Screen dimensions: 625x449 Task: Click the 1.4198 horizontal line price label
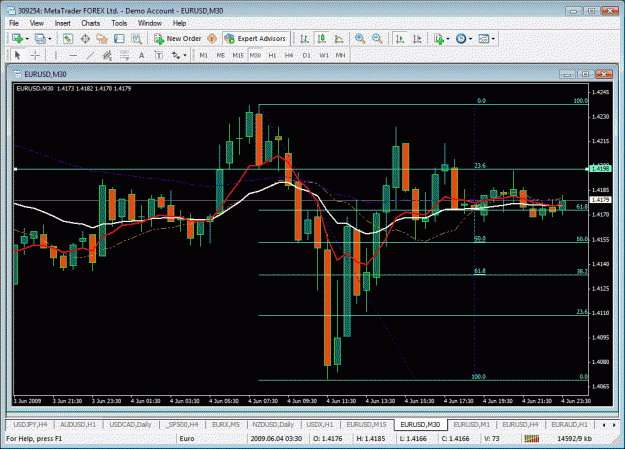(x=600, y=169)
